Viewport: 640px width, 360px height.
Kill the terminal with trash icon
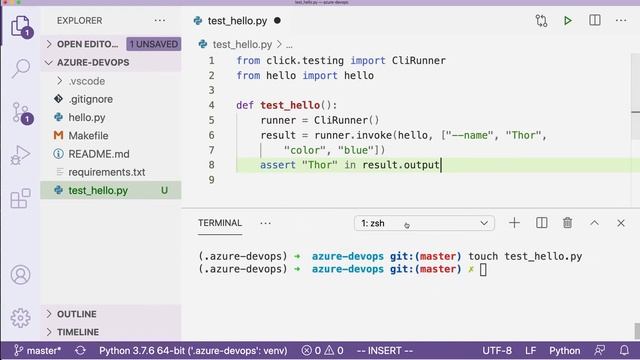coord(567,223)
